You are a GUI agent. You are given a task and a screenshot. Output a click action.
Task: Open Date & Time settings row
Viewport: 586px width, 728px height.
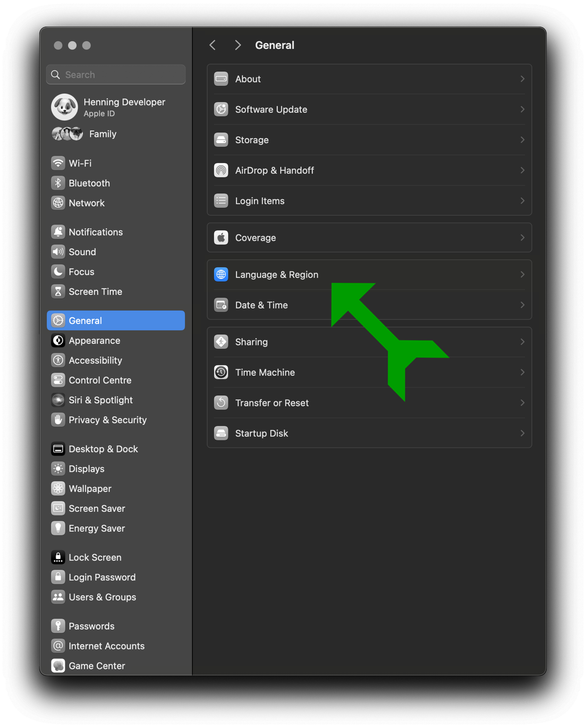pos(262,305)
